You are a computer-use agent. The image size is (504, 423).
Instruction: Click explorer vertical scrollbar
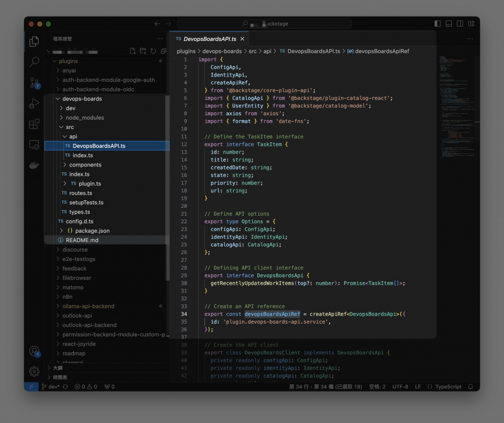[167, 188]
